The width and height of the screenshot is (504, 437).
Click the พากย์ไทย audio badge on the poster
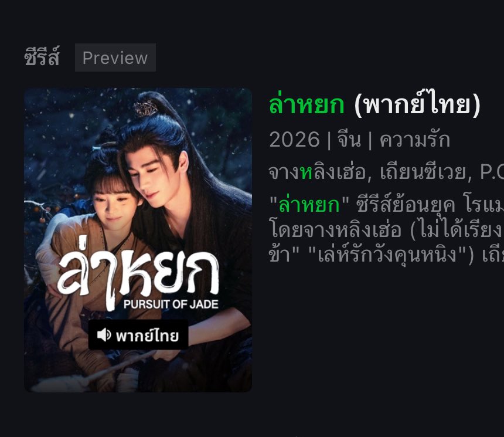click(x=138, y=335)
